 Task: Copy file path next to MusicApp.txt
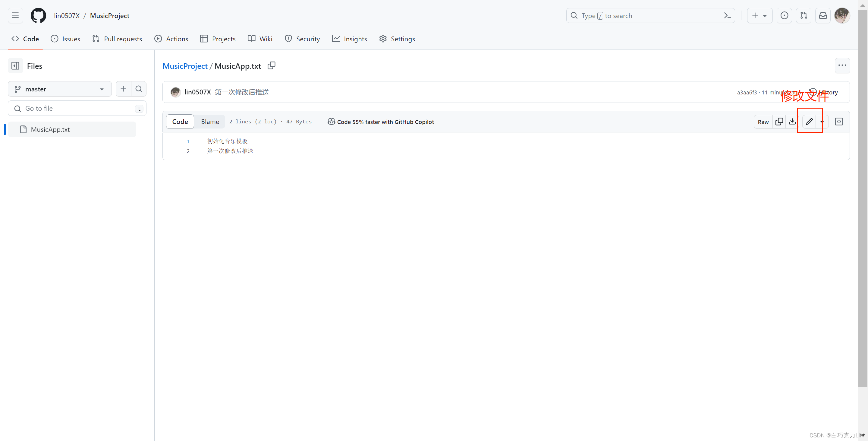271,65
